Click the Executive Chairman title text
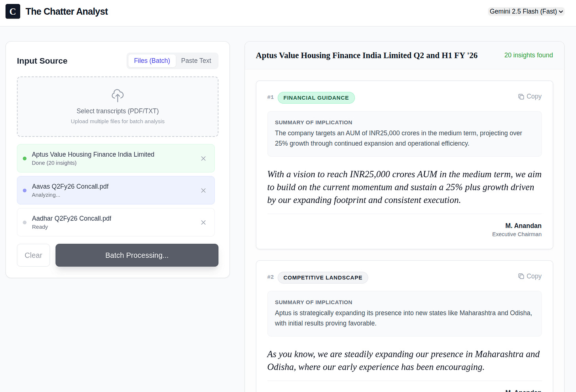576x392 pixels. point(517,234)
